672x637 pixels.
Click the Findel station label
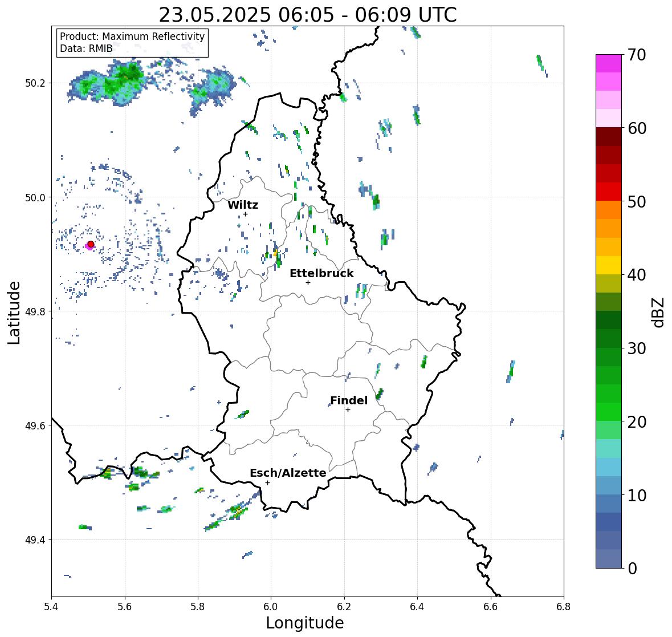(x=348, y=401)
